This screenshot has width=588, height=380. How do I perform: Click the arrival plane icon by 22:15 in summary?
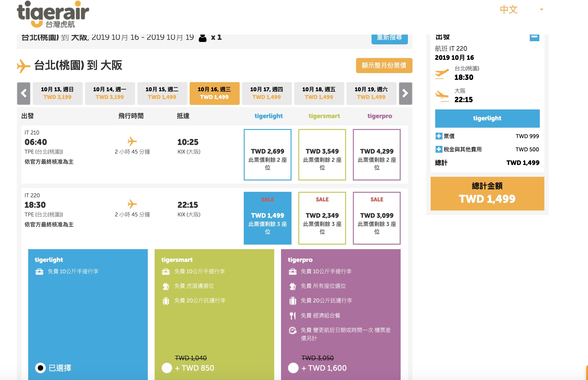(x=442, y=96)
